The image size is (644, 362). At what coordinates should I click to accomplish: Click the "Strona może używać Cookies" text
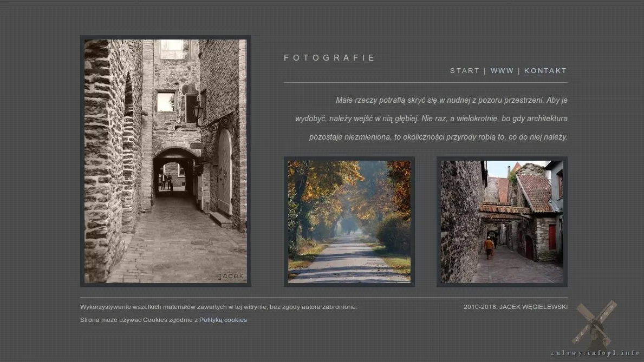(139, 320)
